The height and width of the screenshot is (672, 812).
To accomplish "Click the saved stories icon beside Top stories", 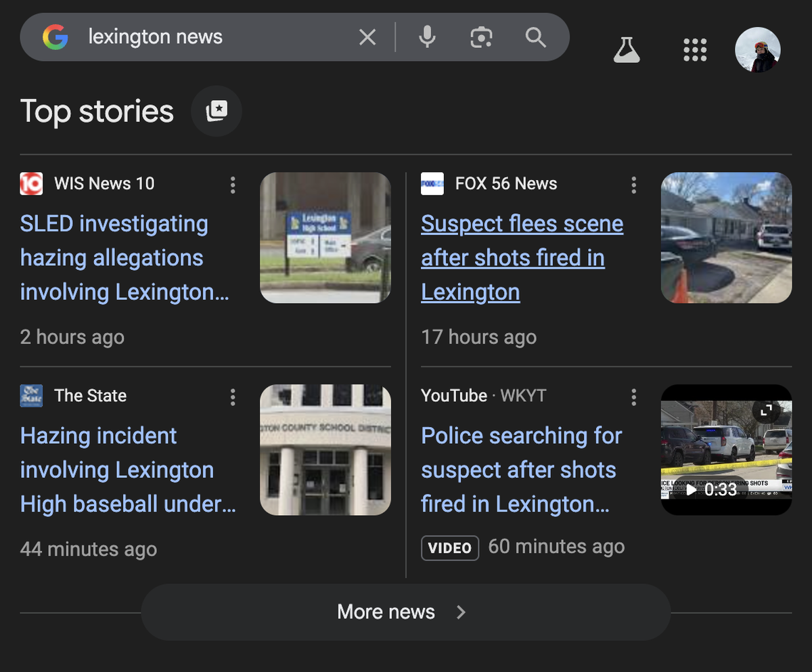I will pyautogui.click(x=217, y=111).
